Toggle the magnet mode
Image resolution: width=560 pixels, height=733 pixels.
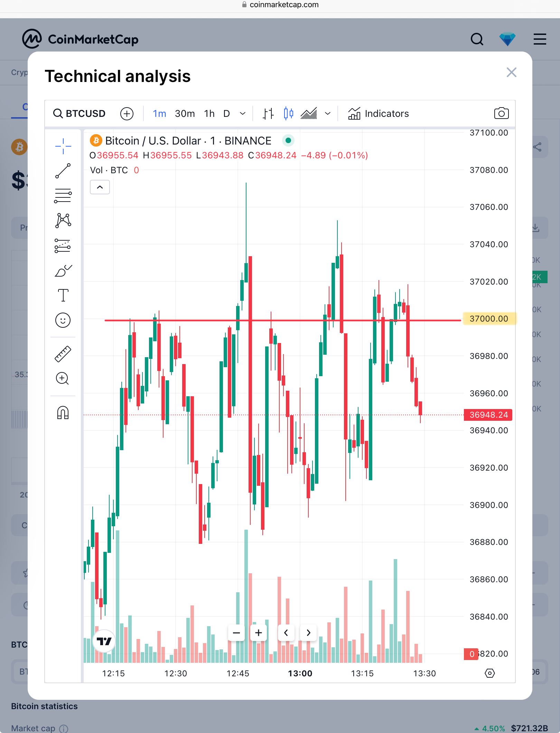click(63, 413)
